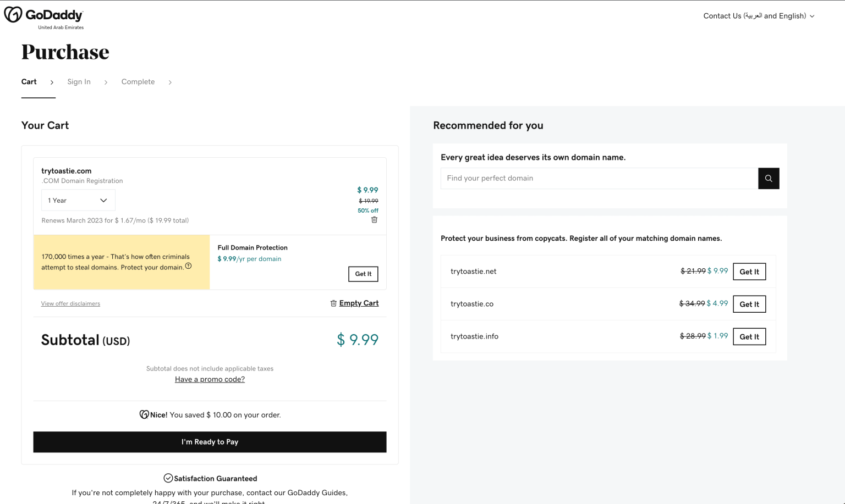Click the Purchase page heading
Screen dimensions: 845x504
tap(65, 52)
